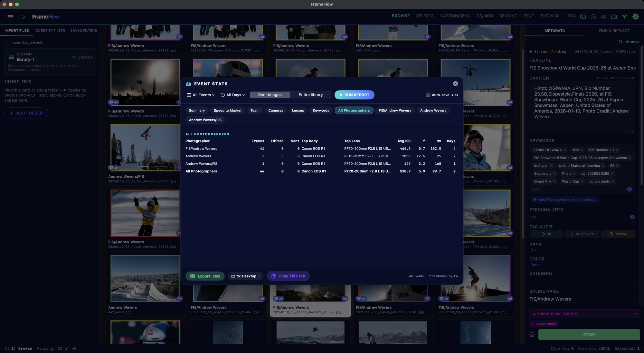Select thumbnail 20260110_SB_Aspen_AWevers_01683.jpg
The height and width of the screenshot is (353, 644).
[x=145, y=213]
